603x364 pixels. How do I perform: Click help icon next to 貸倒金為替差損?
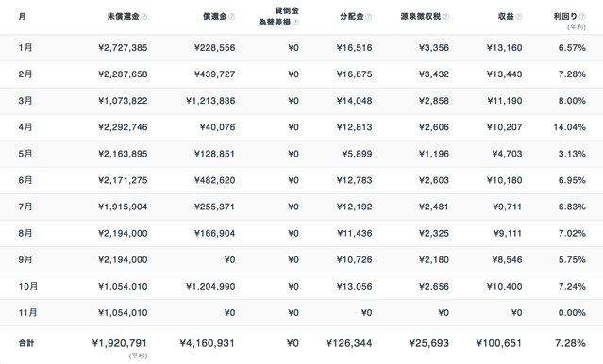[295, 23]
